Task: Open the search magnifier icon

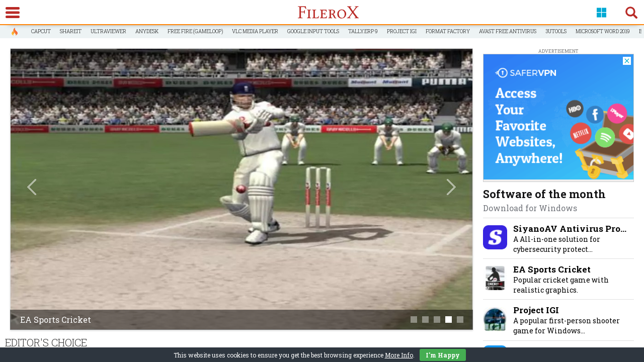Action: [x=631, y=13]
